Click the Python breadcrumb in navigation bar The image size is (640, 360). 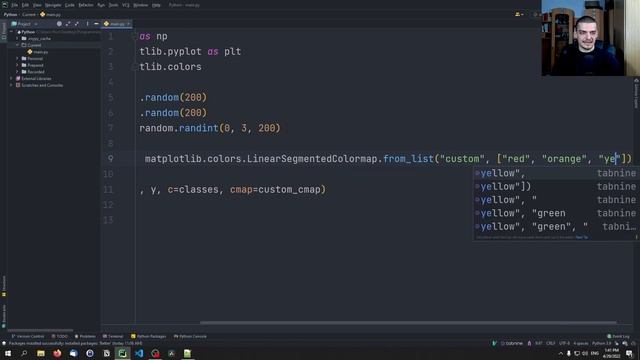click(10, 15)
